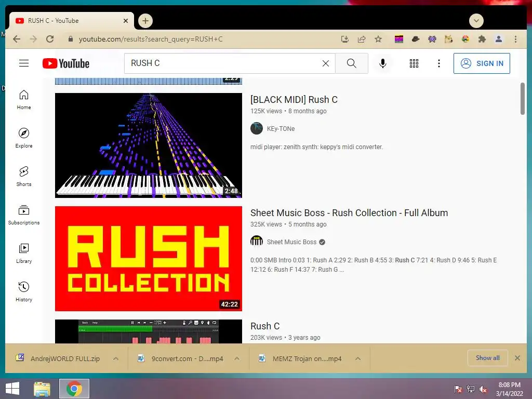The image size is (532, 399).
Task: Open the Windows Start menu
Action: (12, 389)
